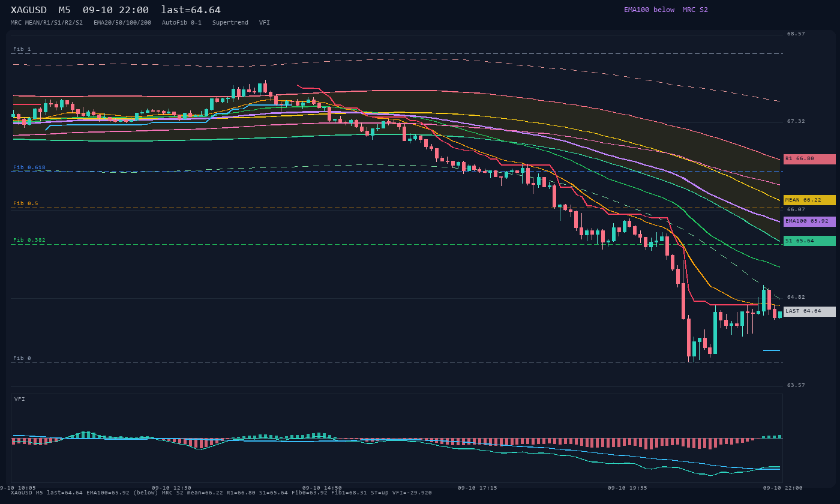The image size is (840, 504).
Task: Click the 'S1 65.64' price tag
Action: pyautogui.click(x=809, y=241)
